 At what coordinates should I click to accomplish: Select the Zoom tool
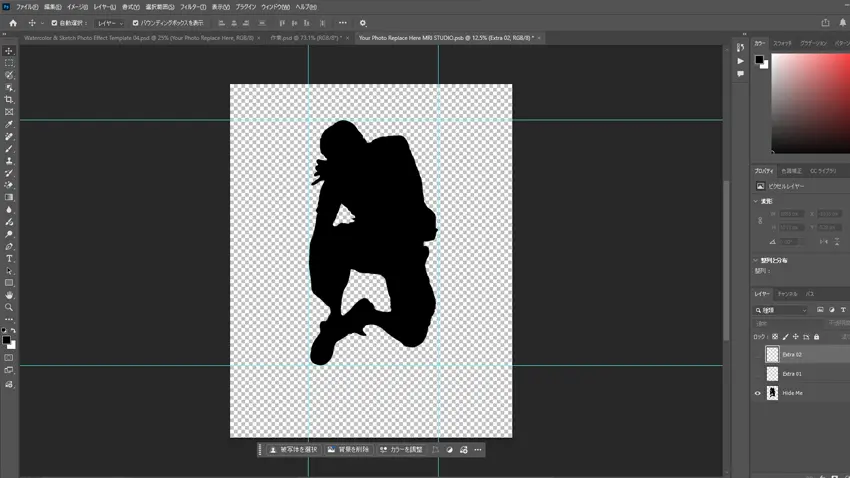(10, 308)
